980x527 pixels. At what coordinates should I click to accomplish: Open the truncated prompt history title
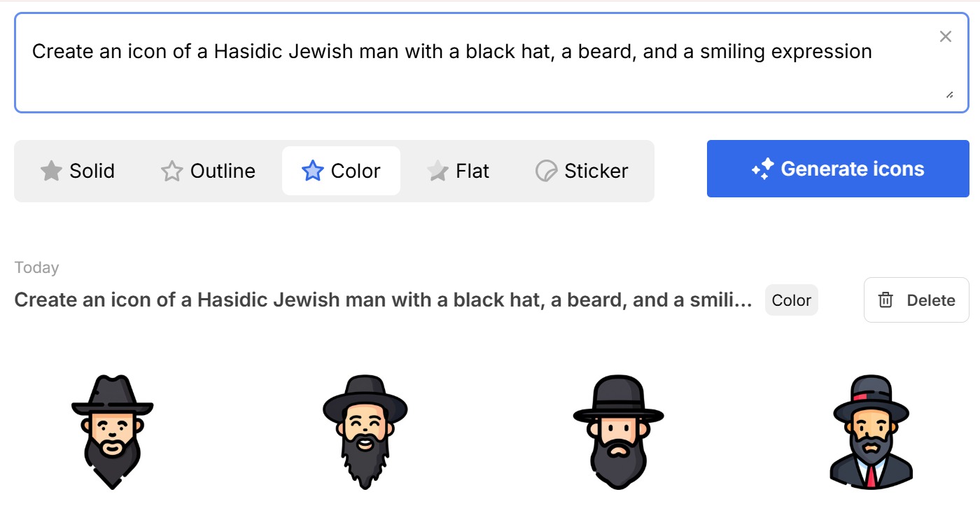383,300
